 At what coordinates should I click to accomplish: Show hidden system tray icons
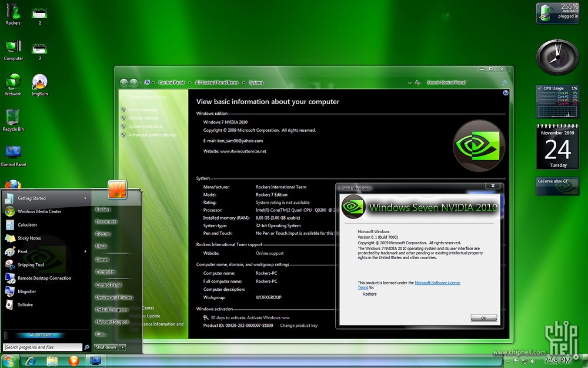tap(508, 362)
